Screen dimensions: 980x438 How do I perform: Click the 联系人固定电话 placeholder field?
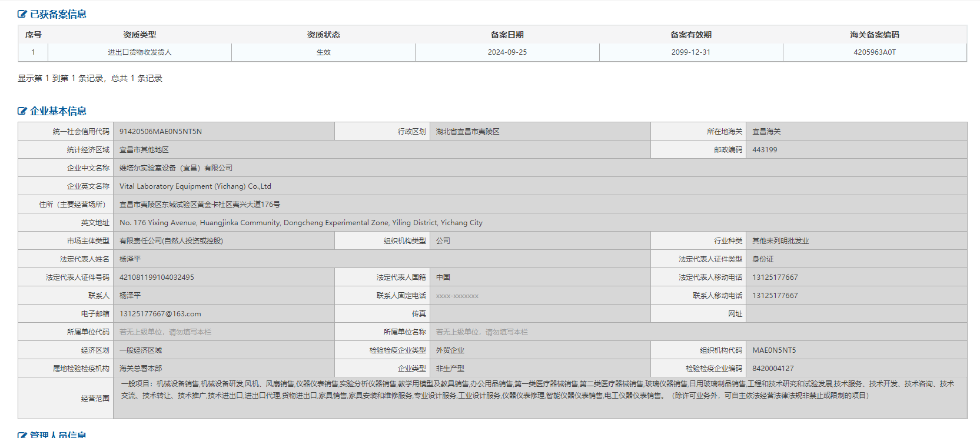pos(540,296)
